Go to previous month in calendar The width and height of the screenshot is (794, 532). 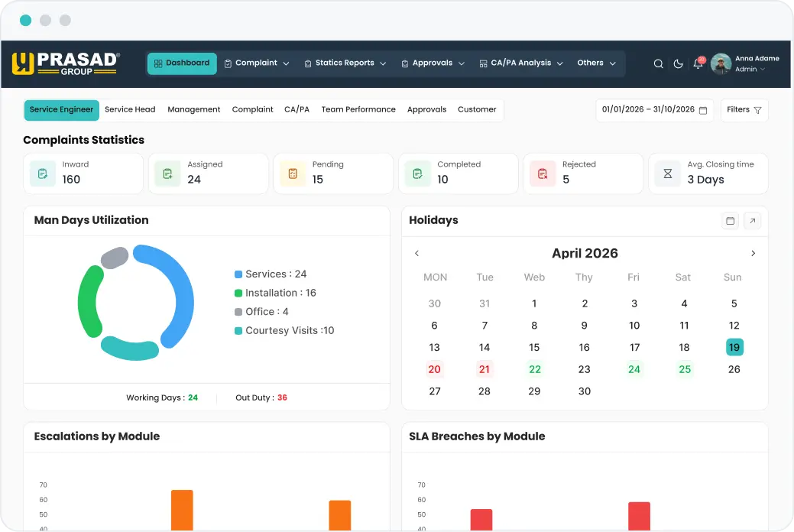(x=416, y=253)
